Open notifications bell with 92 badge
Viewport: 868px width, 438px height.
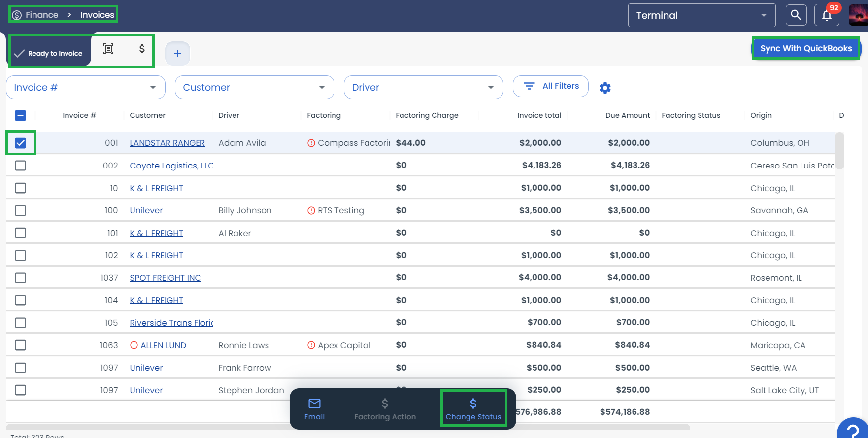(x=827, y=15)
